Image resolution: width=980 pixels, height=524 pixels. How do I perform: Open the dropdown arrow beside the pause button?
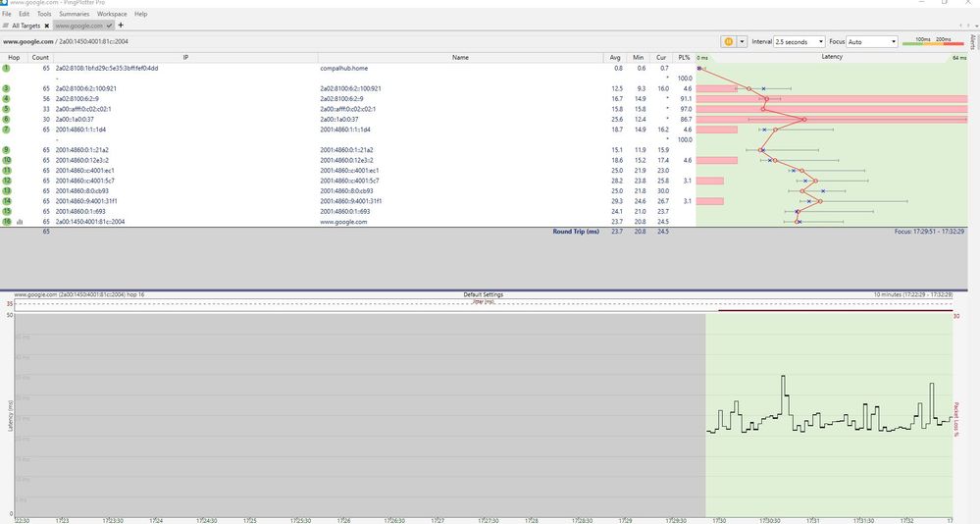coord(742,41)
